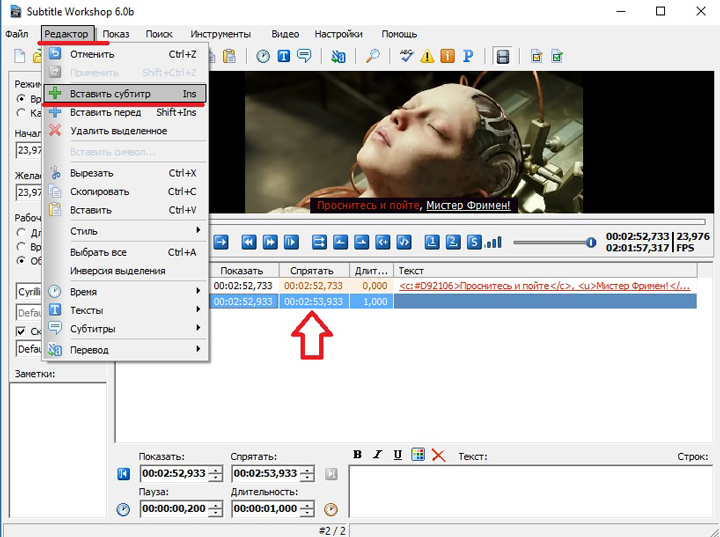Click the bold formatting B icon
This screenshot has height=537, width=720.
359,455
